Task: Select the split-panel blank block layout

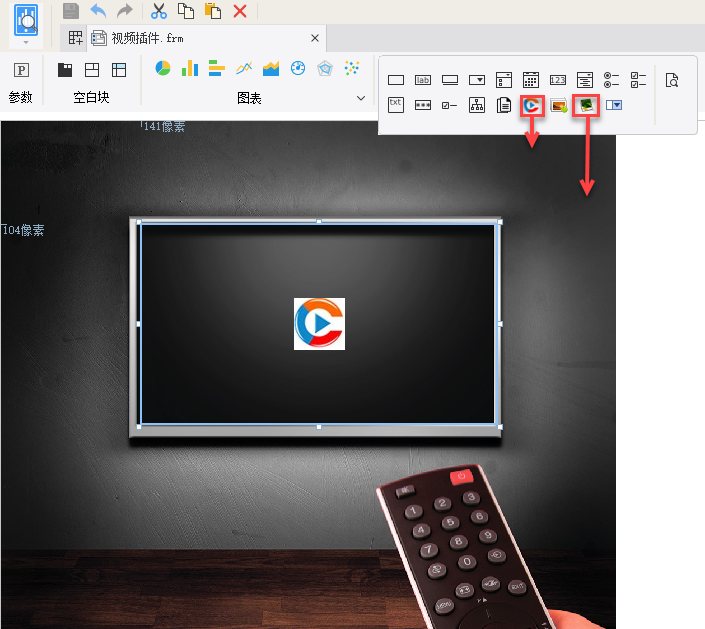Action: pyautogui.click(x=92, y=70)
